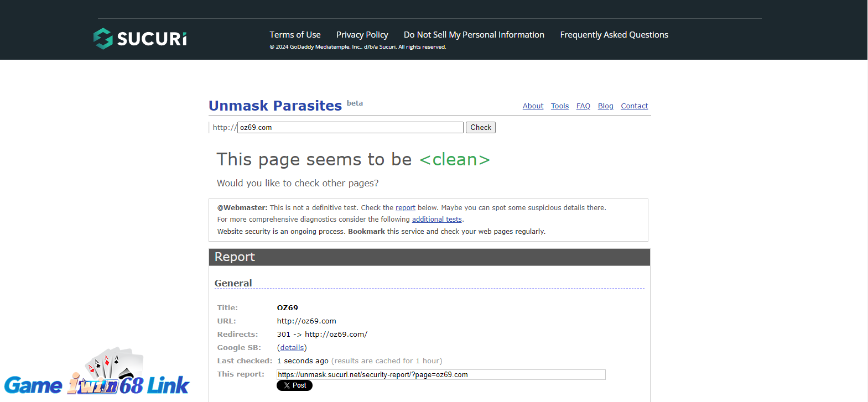Click the General section heading

tap(233, 283)
